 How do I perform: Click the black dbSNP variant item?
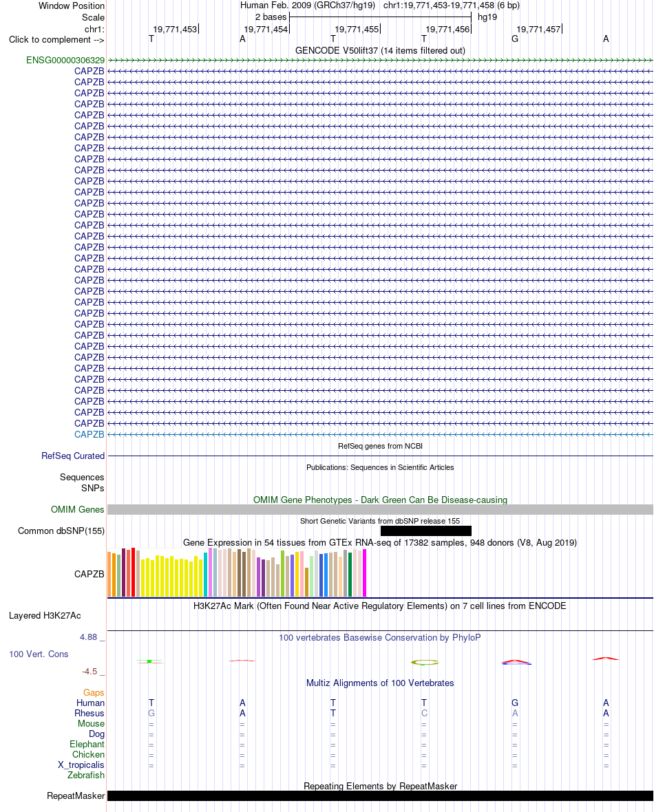click(426, 531)
